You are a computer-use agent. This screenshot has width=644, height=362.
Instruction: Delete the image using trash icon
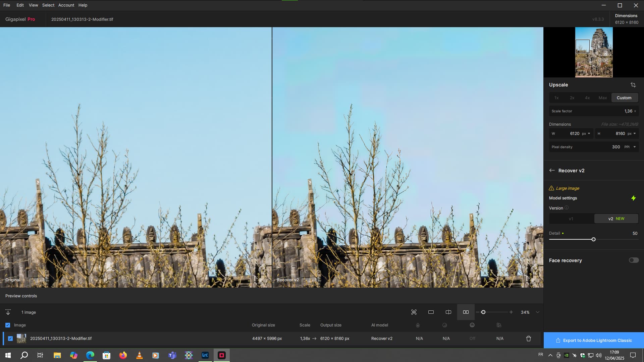[x=529, y=339]
